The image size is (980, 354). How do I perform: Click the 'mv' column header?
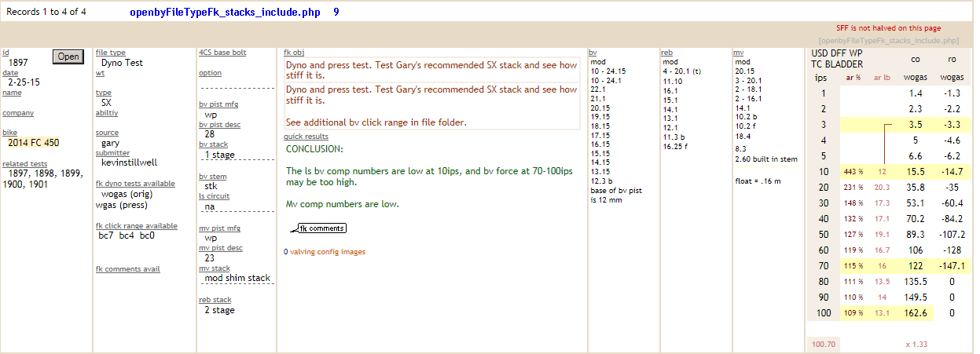point(738,53)
